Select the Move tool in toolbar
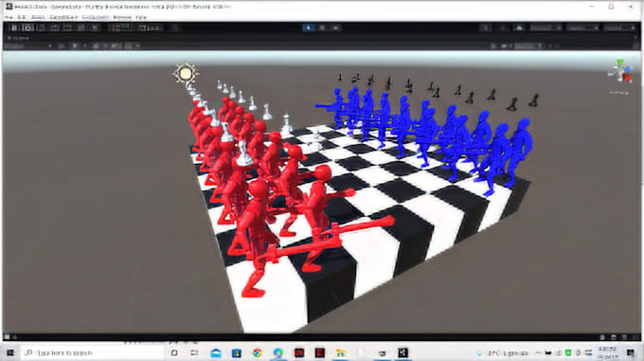 point(27,27)
